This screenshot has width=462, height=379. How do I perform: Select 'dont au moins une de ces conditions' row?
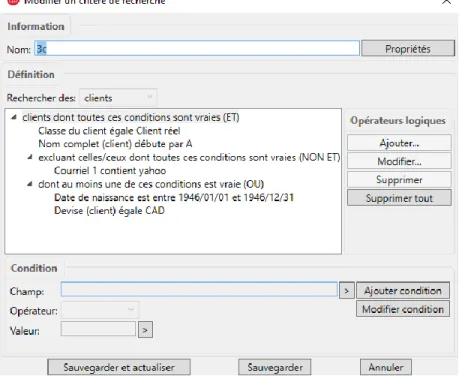pos(151,184)
